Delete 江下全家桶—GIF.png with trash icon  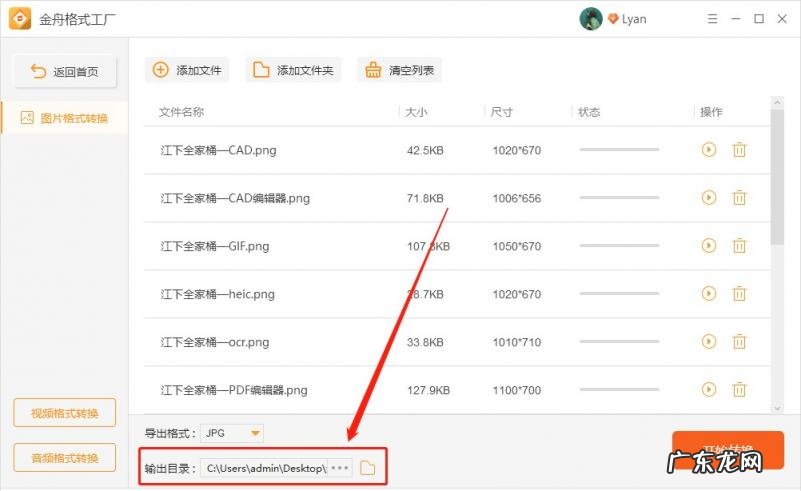click(739, 245)
